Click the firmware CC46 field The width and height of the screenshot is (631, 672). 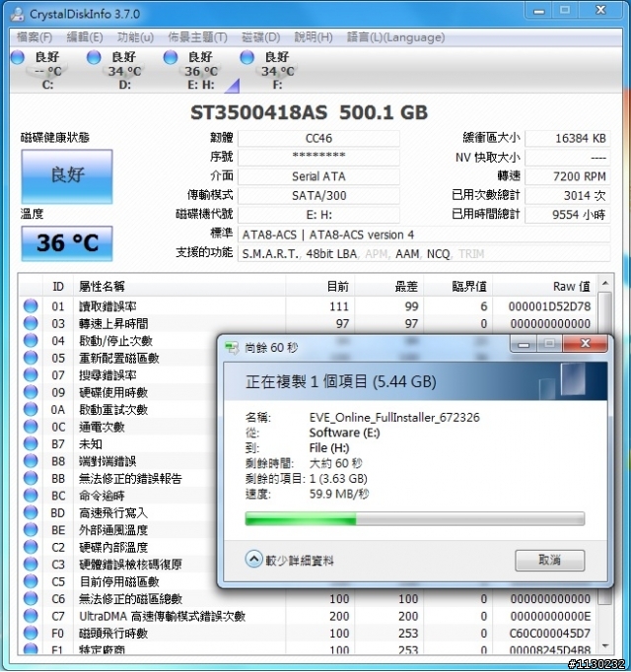click(x=318, y=138)
